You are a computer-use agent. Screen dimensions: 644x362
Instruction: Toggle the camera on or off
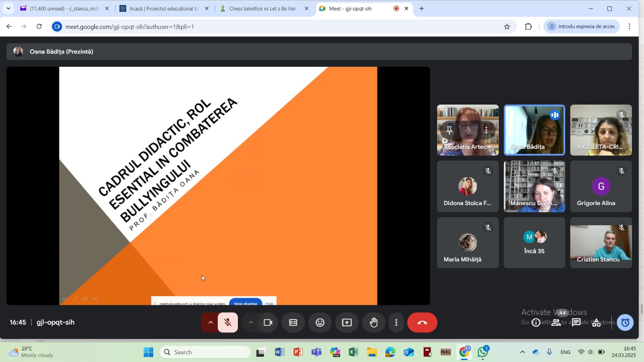point(268,323)
